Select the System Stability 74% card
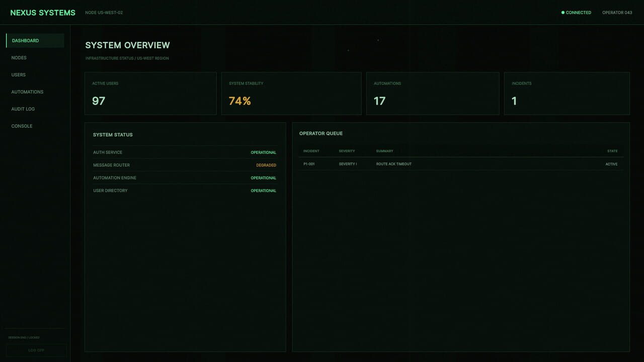 pyautogui.click(x=291, y=94)
